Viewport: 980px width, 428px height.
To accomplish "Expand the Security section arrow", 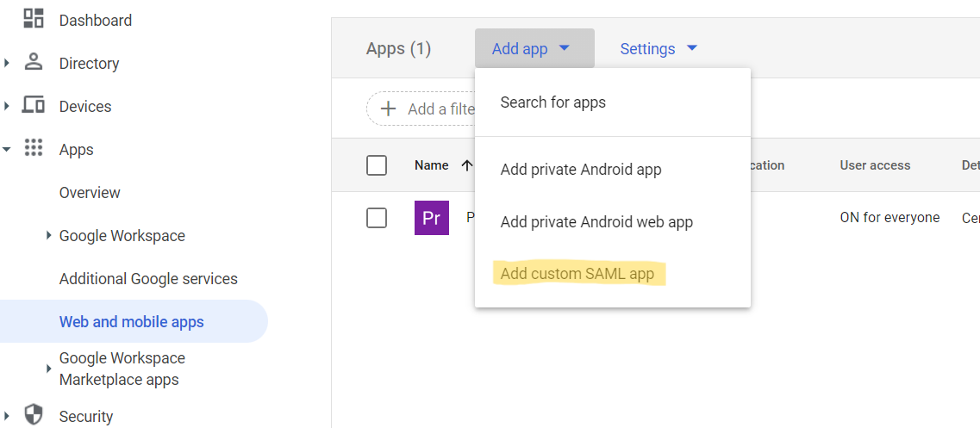I will (x=6, y=415).
